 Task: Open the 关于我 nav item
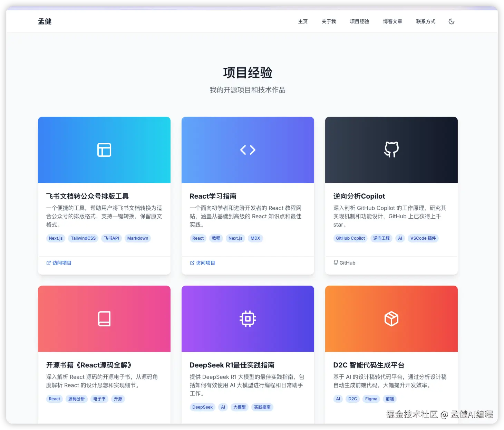tap(329, 21)
